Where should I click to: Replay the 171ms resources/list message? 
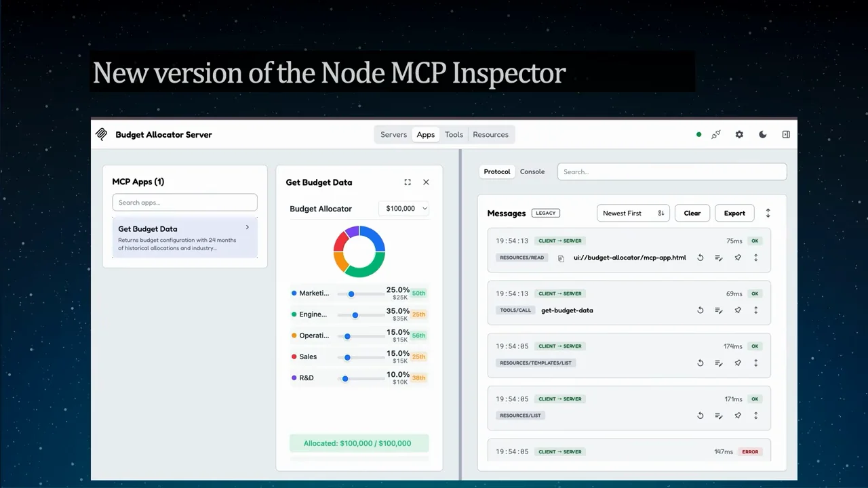(701, 415)
